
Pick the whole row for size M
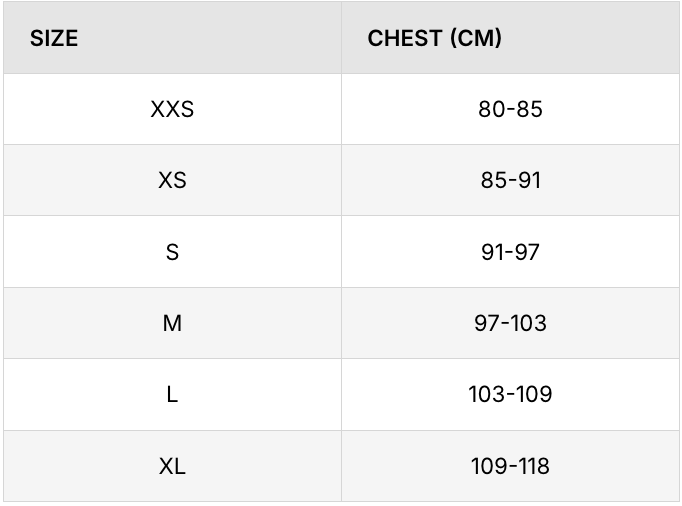click(340, 323)
